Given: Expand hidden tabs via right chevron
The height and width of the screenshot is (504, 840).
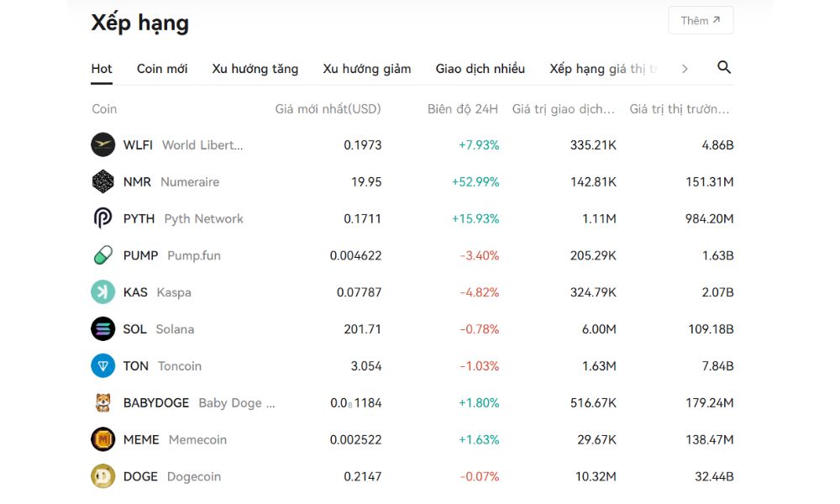Looking at the screenshot, I should [685, 68].
